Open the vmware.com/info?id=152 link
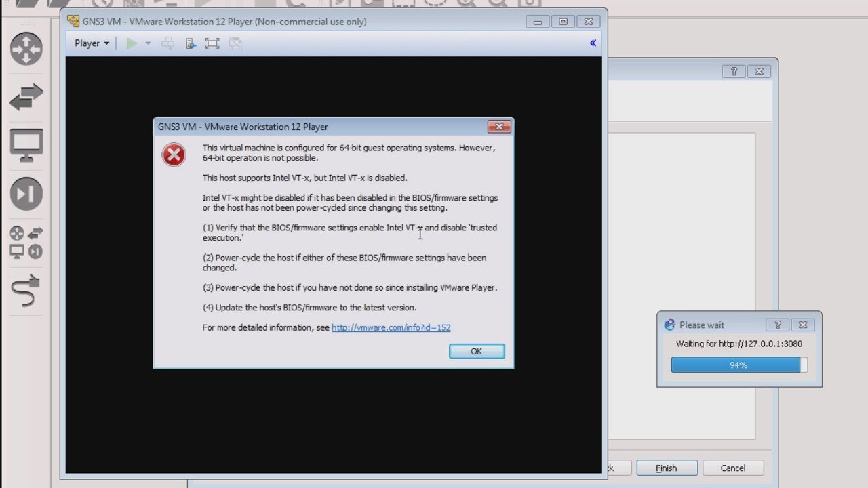This screenshot has height=488, width=868. pos(391,327)
